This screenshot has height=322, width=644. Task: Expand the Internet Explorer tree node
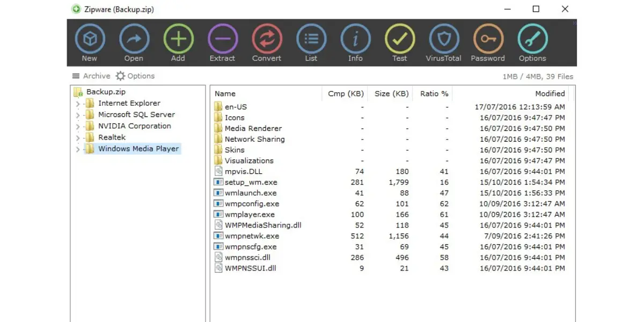pos(78,104)
